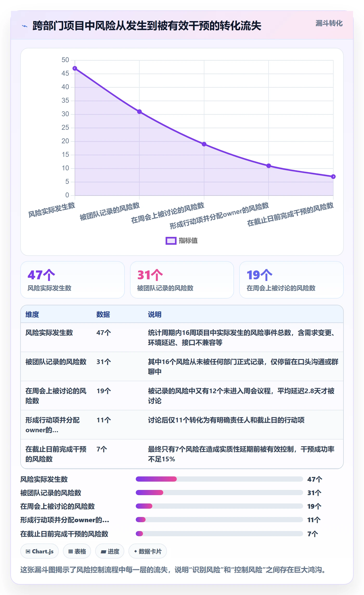Click the 7个 cell in the table
The image size is (364, 595).
102,449
